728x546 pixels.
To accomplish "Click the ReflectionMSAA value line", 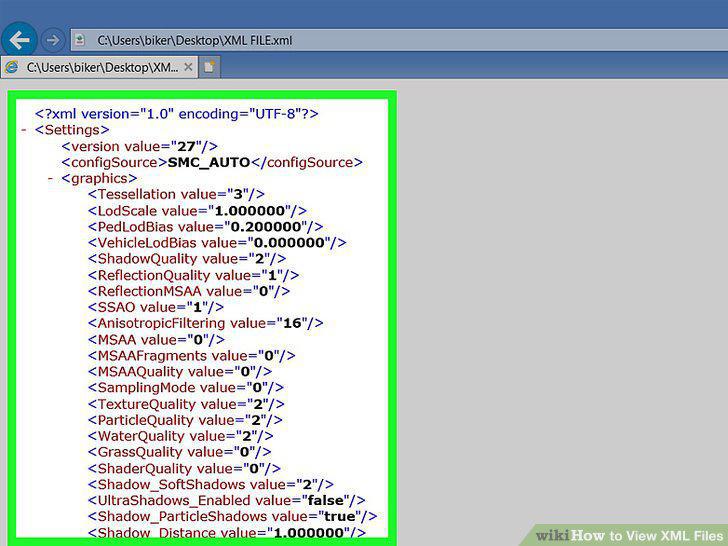I will point(189,292).
